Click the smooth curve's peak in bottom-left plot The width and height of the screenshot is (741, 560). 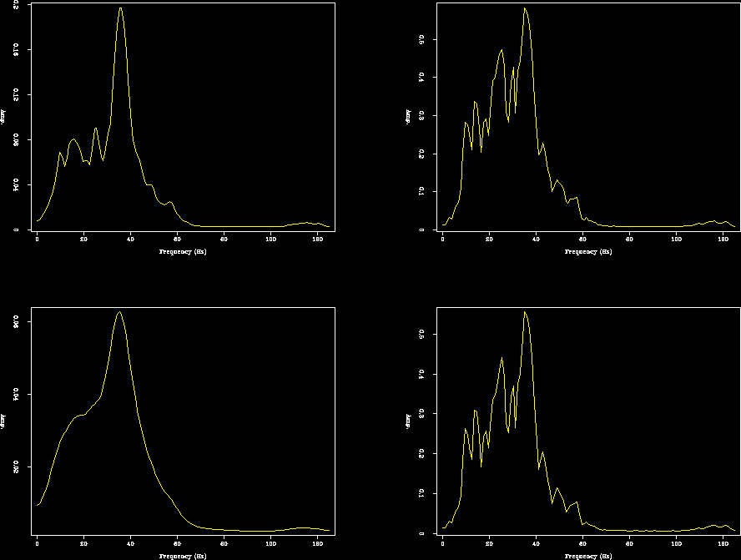(120, 311)
